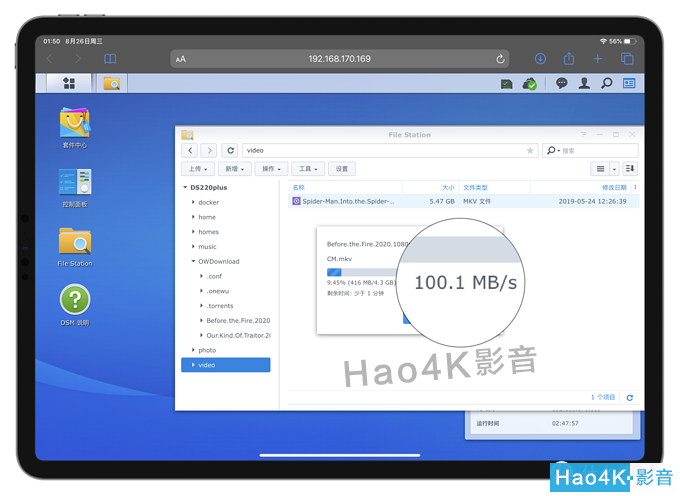Add video folder to favorites star
The width and height of the screenshot is (680, 496).
point(530,150)
